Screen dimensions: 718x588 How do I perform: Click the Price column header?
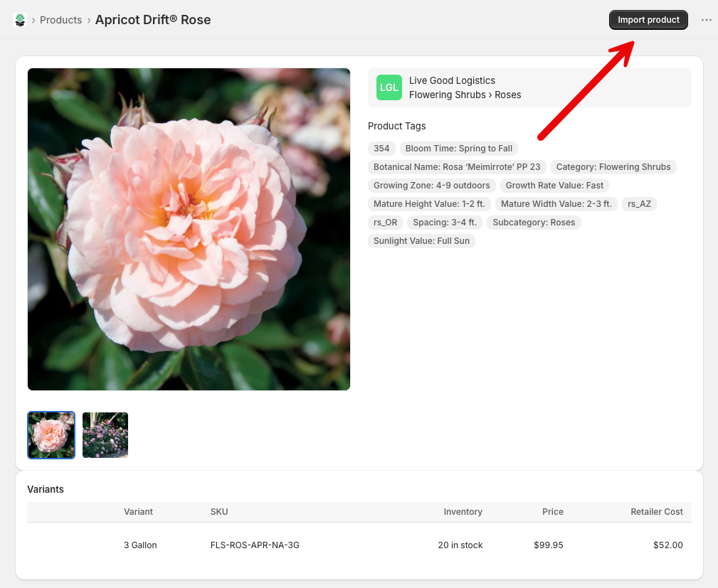[553, 512]
